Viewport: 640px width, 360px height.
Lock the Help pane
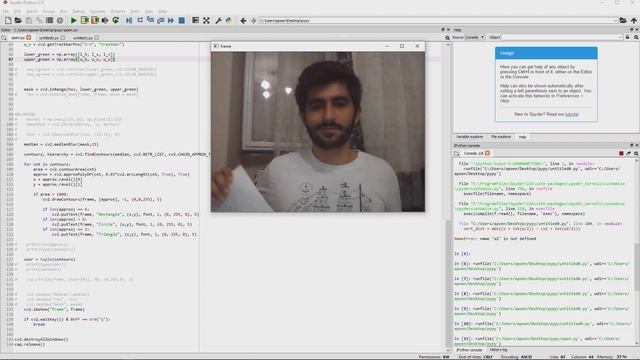628,37
